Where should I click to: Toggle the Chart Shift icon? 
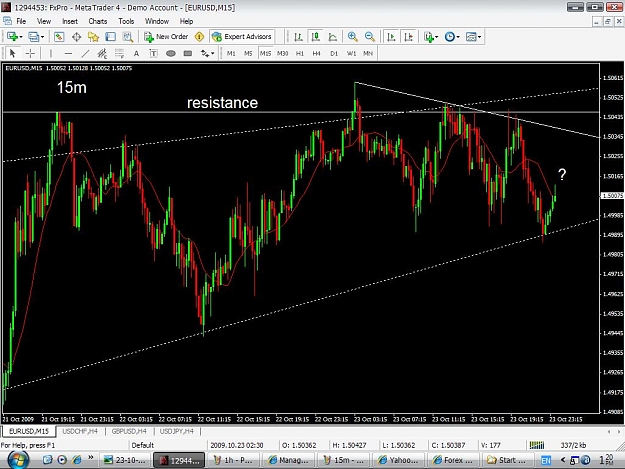pos(409,37)
